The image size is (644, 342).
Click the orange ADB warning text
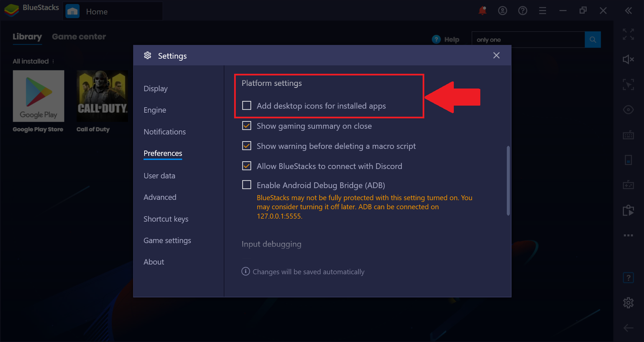click(365, 207)
